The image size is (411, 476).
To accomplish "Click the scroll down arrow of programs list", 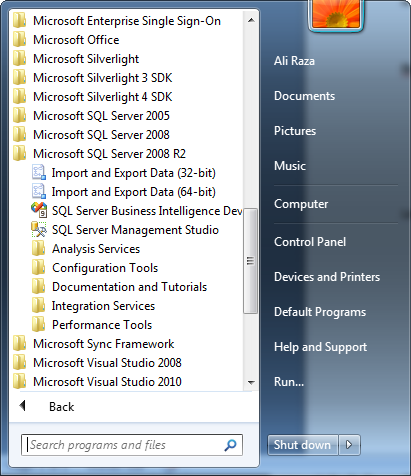I will (x=251, y=383).
